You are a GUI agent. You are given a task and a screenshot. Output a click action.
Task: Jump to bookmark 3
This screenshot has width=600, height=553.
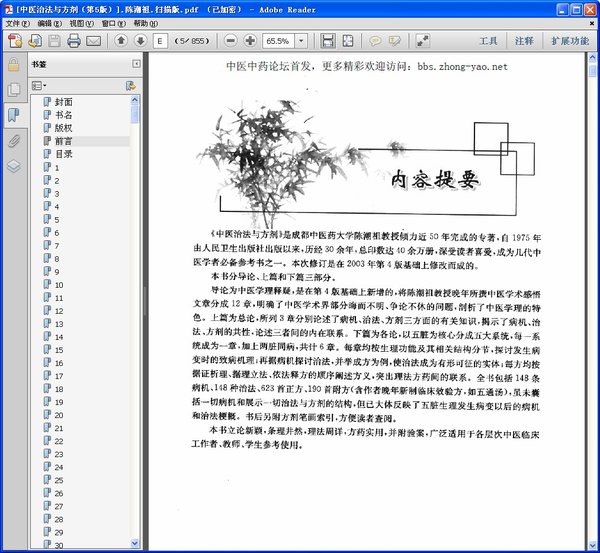click(x=57, y=194)
